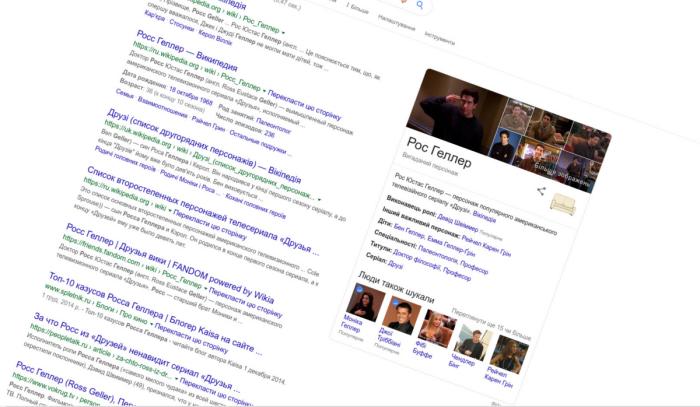Click 'Перекласти цю сторінку' for FANDOM result

pyautogui.click(x=246, y=303)
